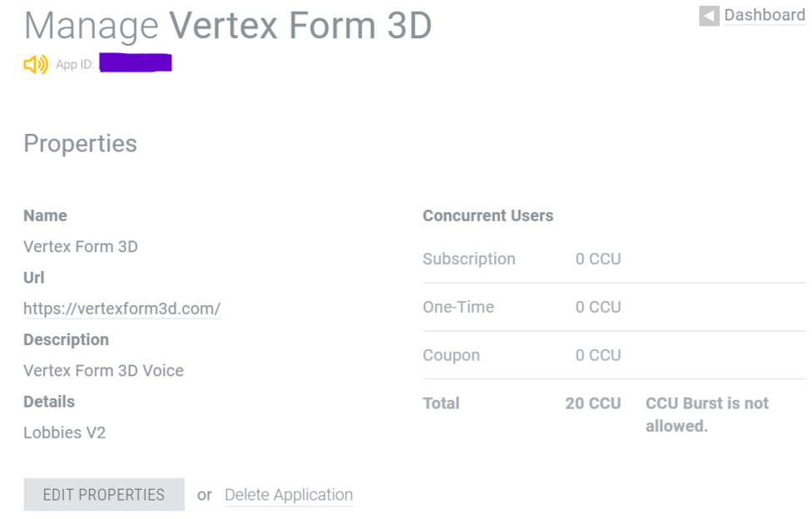The image size is (812, 519).
Task: Select the Properties section title
Action: (x=80, y=143)
